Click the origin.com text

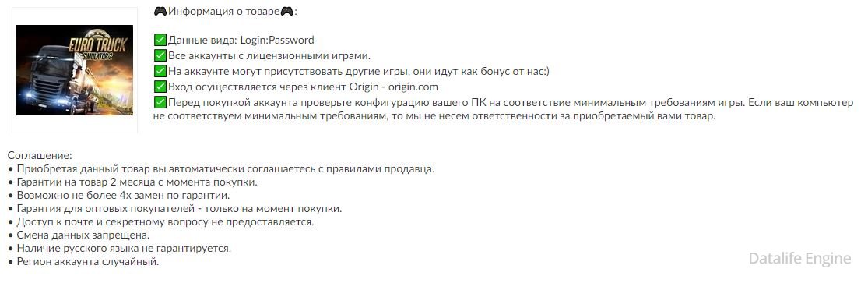pyautogui.click(x=413, y=87)
